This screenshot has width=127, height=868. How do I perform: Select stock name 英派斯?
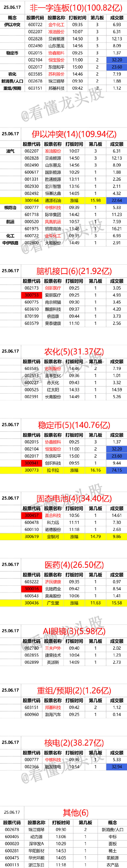coord(53,663)
